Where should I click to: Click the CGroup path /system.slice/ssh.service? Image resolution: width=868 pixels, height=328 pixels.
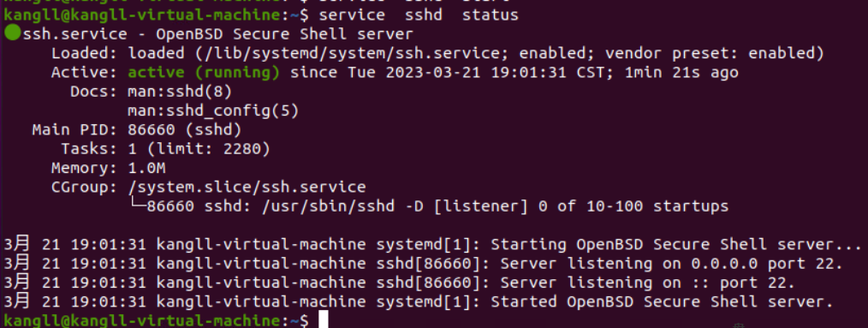click(x=247, y=188)
